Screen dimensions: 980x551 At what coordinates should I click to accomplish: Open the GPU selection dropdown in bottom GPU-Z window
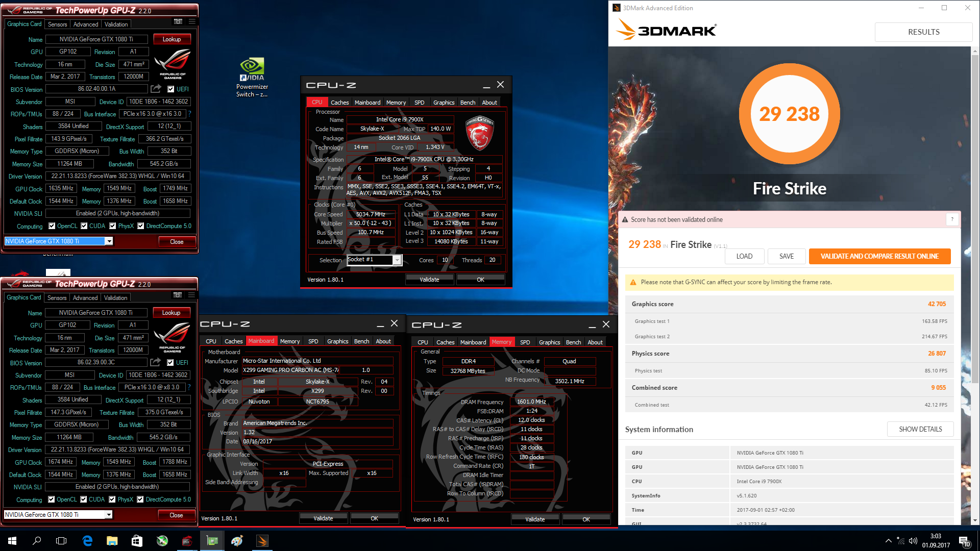(108, 515)
